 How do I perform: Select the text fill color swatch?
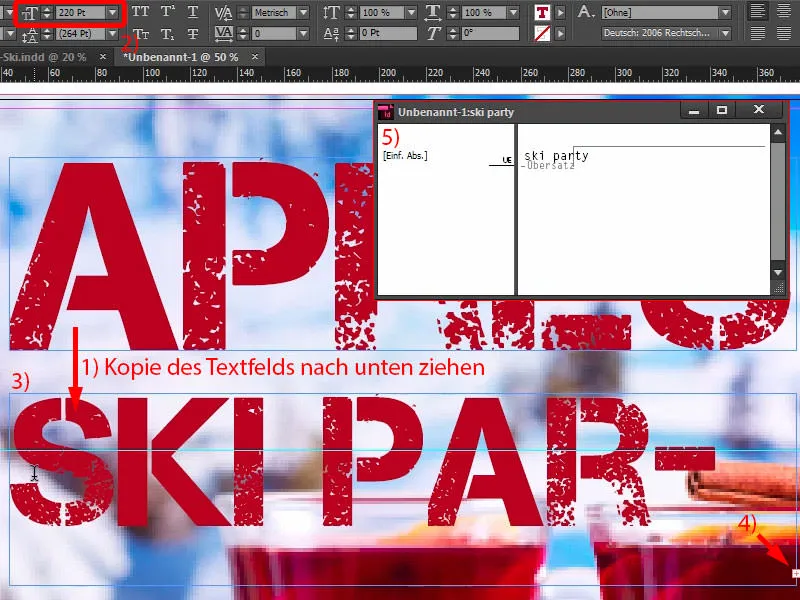click(x=542, y=13)
